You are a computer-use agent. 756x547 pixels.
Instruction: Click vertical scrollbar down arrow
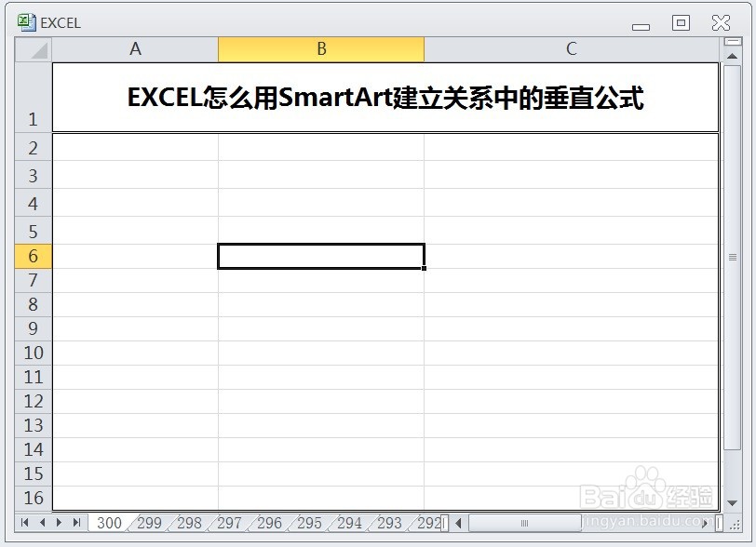click(x=732, y=503)
